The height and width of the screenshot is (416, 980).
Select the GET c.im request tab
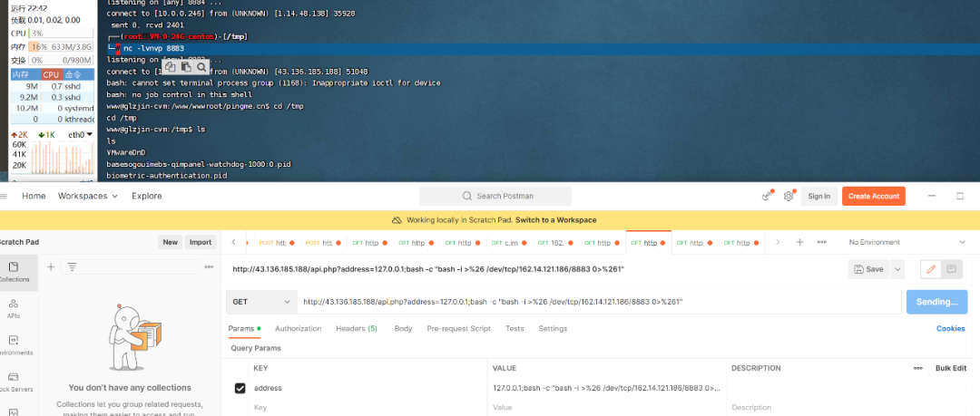click(x=510, y=242)
